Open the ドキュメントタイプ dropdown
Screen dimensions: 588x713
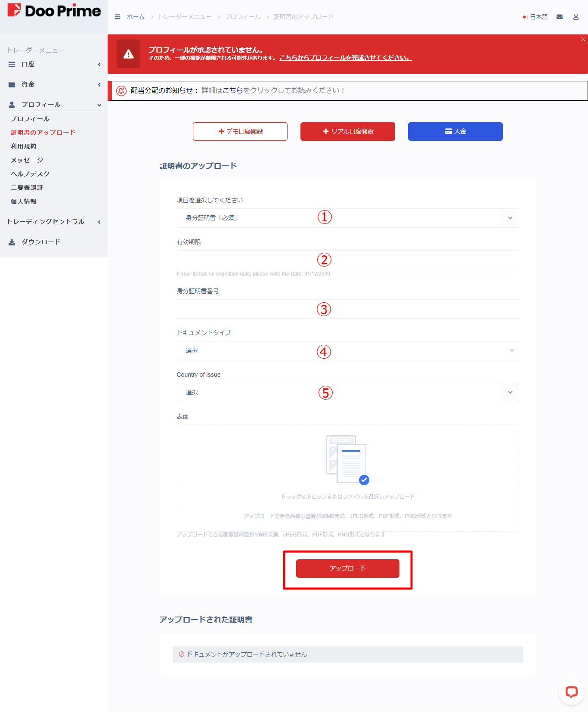pos(347,350)
